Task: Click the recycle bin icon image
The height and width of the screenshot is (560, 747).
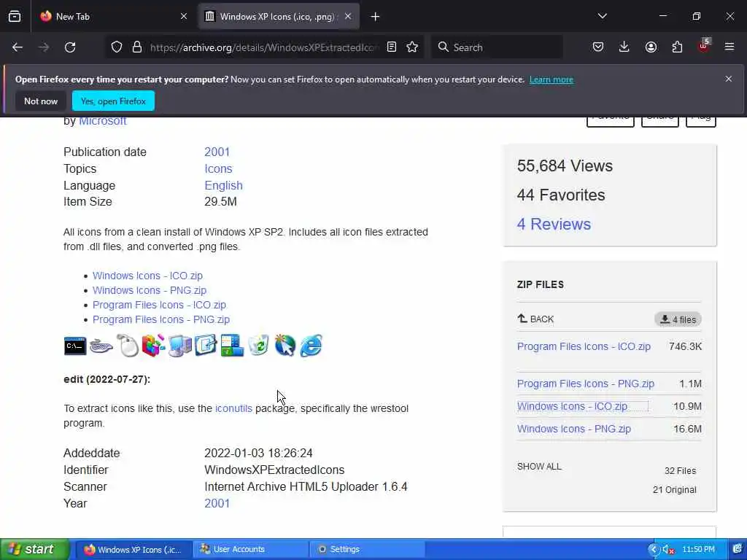Action: (x=259, y=346)
